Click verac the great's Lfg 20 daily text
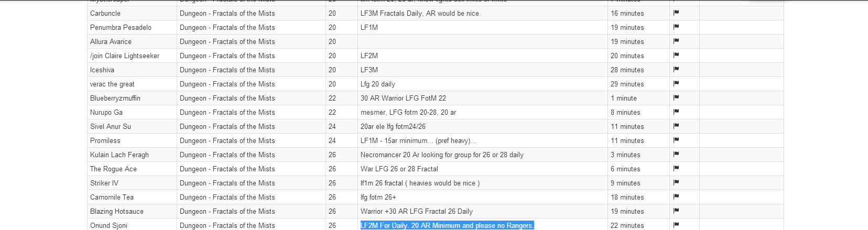 point(378,84)
